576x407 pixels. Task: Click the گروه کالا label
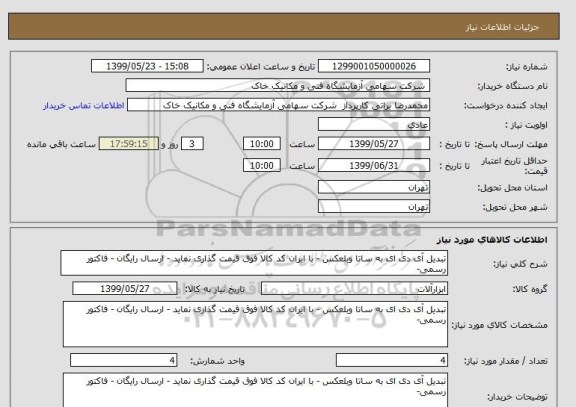[x=530, y=289]
